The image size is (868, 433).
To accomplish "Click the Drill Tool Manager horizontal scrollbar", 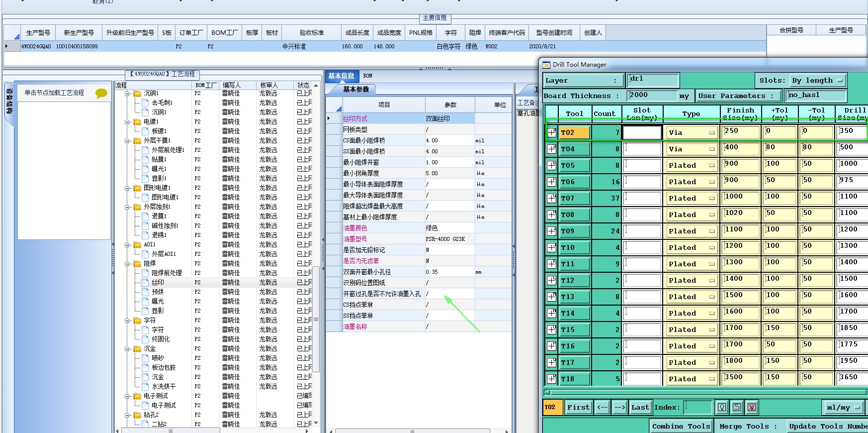I will pyautogui.click(x=706, y=392).
